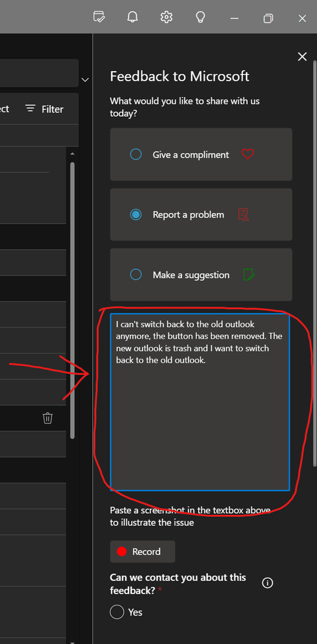Close the Feedback to Microsoft panel
This screenshot has width=317, height=644.
(302, 57)
